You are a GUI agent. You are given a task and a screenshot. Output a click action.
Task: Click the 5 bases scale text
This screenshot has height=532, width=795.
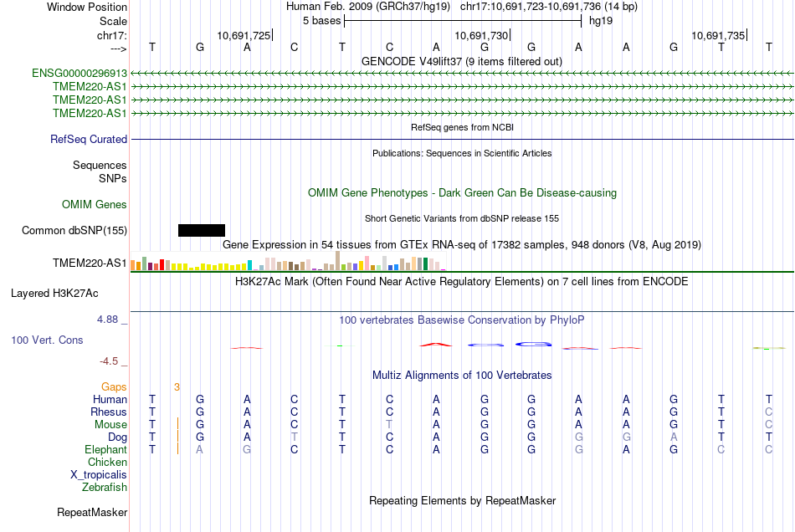coord(321,21)
